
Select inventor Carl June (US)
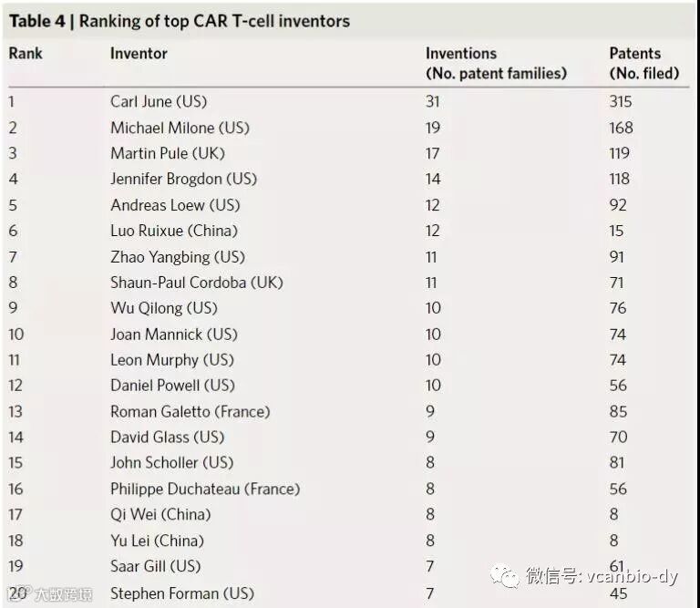[159, 102]
